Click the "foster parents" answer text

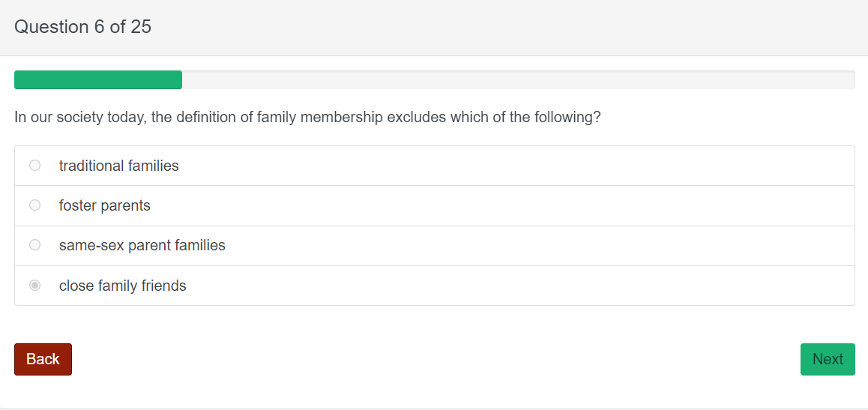[104, 205]
